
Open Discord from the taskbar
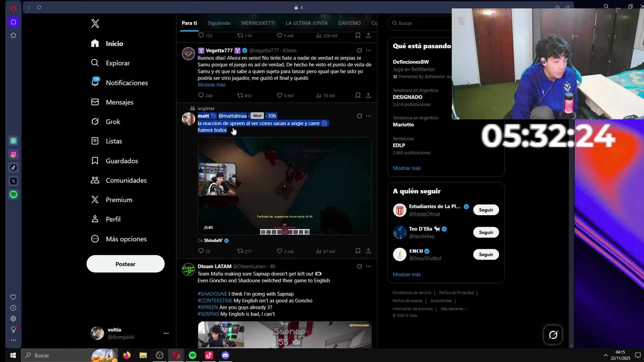[225, 355]
